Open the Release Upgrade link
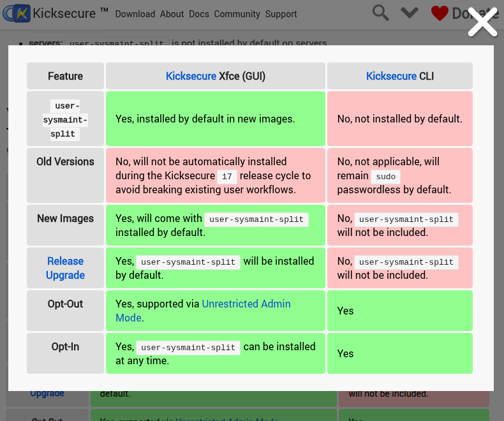The height and width of the screenshot is (421, 504). coord(65,268)
